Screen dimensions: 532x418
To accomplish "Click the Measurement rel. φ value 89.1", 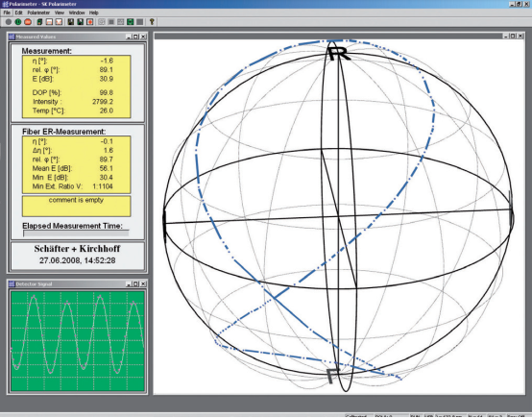I will pyautogui.click(x=107, y=69).
